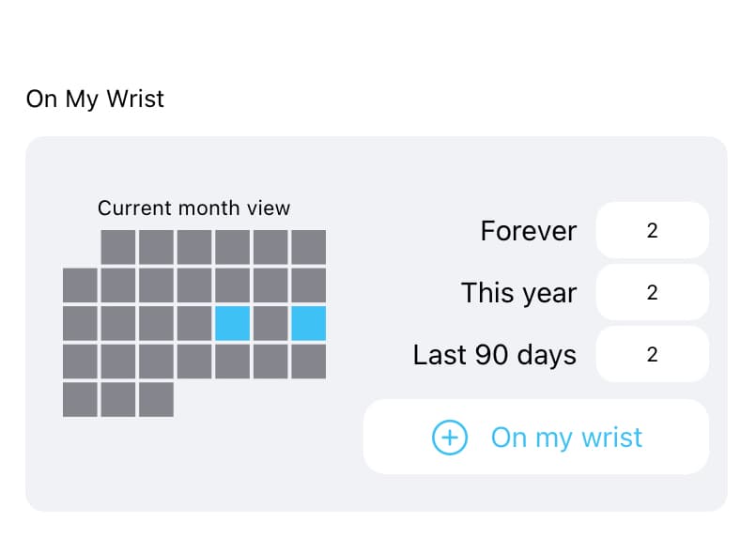Click the Current month view label
Image resolution: width=756 pixels, height=554 pixels.
click(193, 208)
